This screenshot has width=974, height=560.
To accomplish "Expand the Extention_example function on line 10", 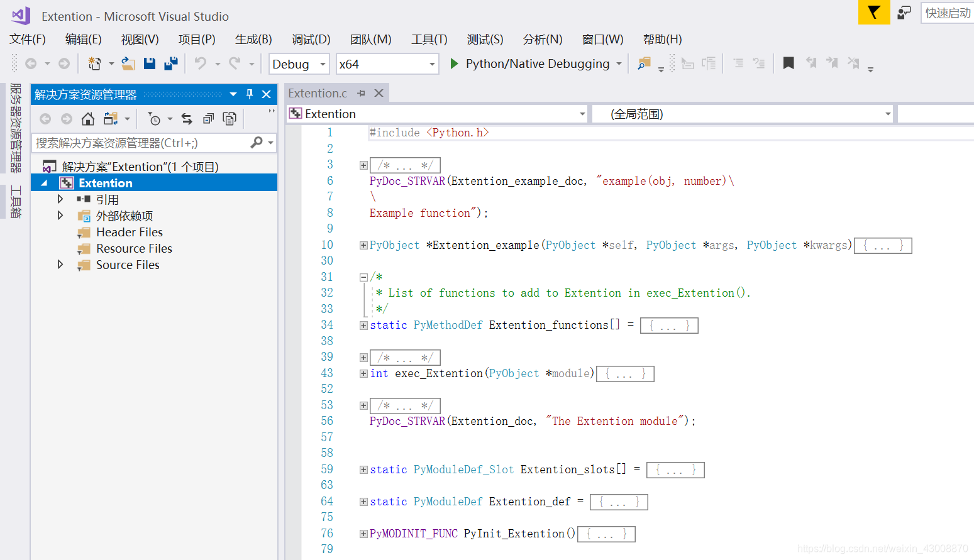I will click(363, 245).
